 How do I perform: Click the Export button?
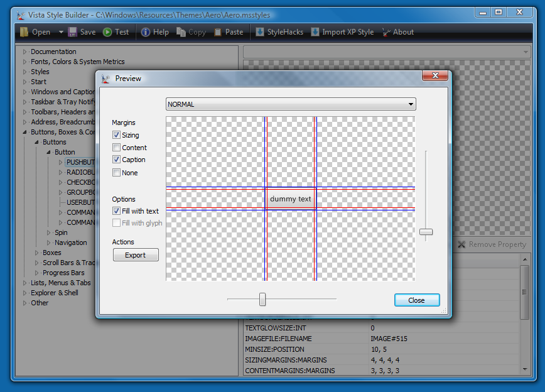(136, 255)
